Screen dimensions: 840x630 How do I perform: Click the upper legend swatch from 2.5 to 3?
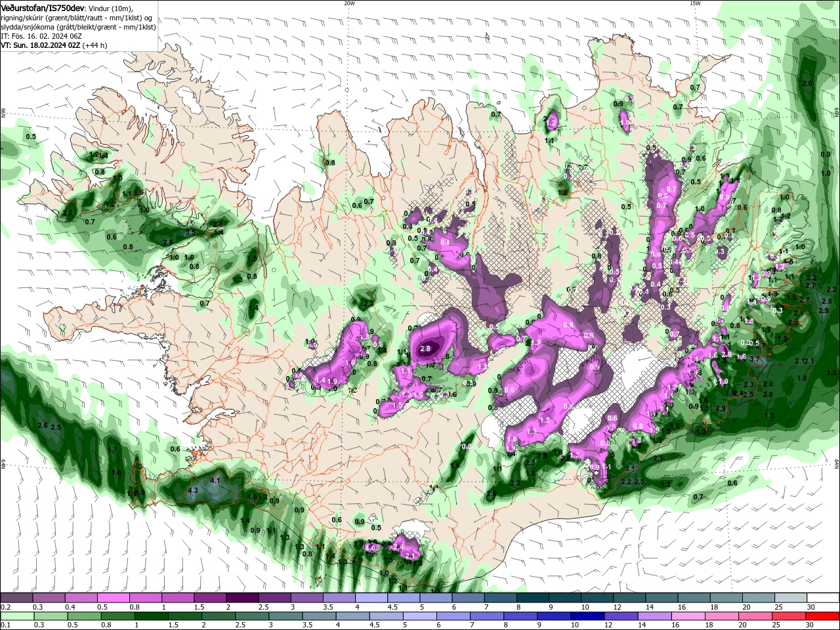click(274, 598)
